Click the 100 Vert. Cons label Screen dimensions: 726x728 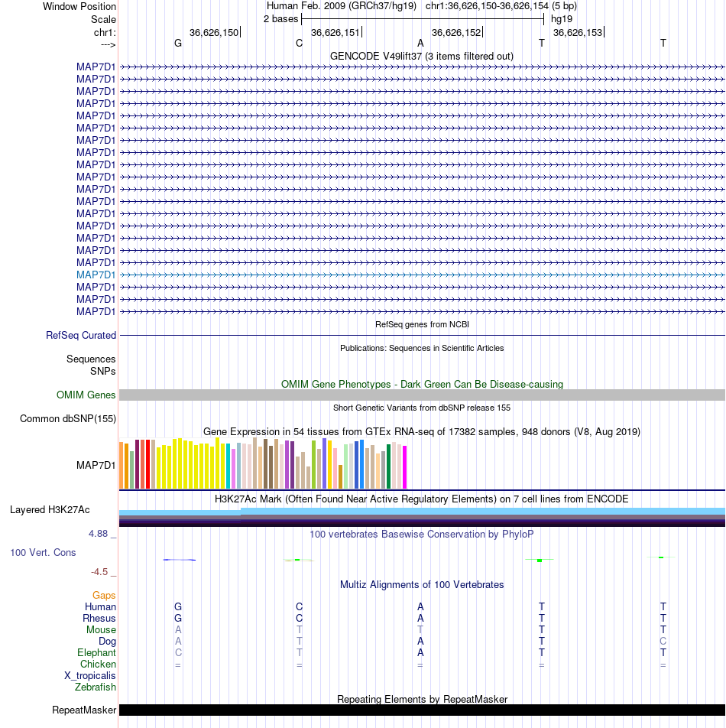click(x=43, y=552)
